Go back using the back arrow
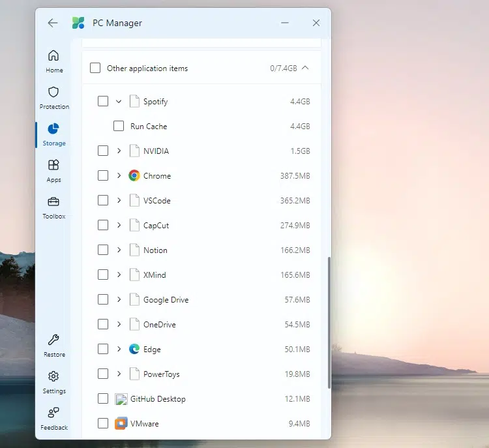This screenshot has height=448, width=489. (53, 23)
